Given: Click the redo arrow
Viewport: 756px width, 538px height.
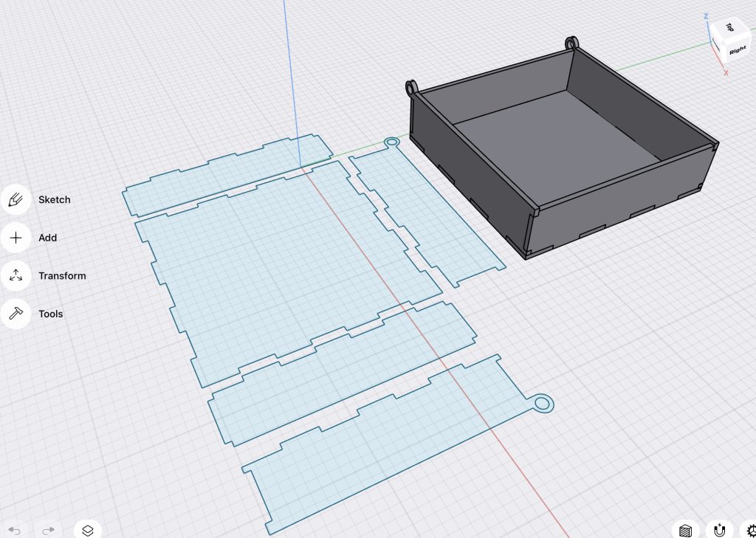Looking at the screenshot, I should [x=49, y=530].
